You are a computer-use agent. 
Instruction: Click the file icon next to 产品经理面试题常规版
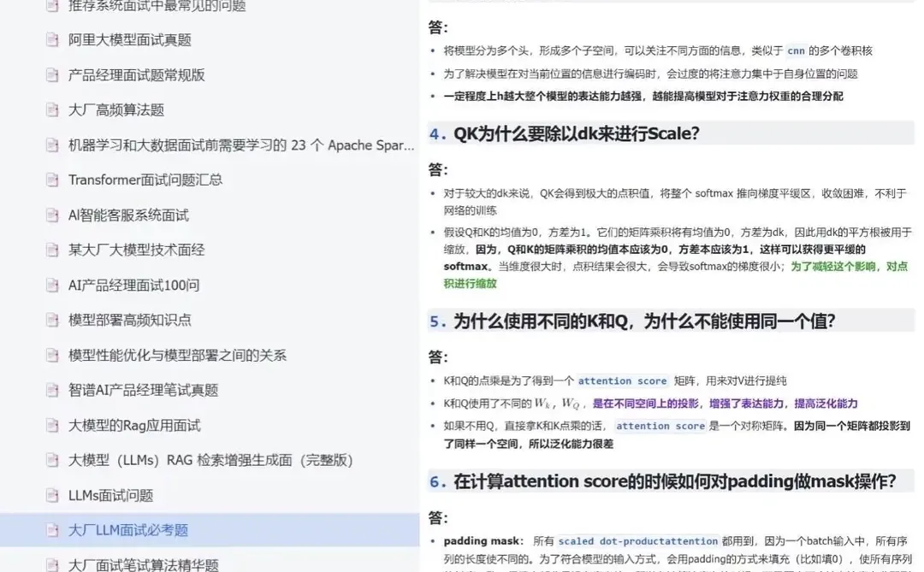click(x=52, y=75)
